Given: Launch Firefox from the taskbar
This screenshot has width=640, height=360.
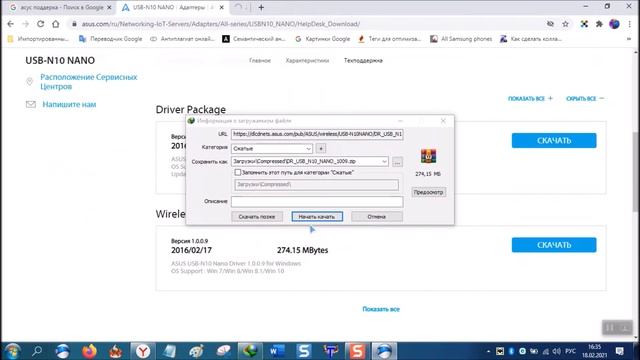Looking at the screenshot, I should (89, 351).
